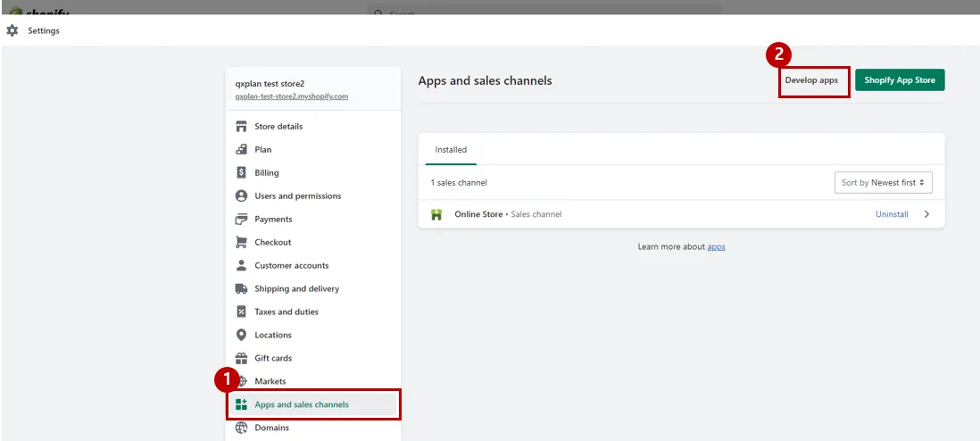Open the Shopify App Store button

tap(900, 80)
